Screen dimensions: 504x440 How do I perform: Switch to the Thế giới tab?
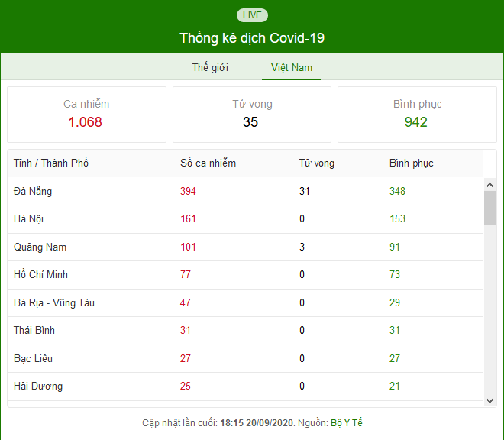[210, 67]
